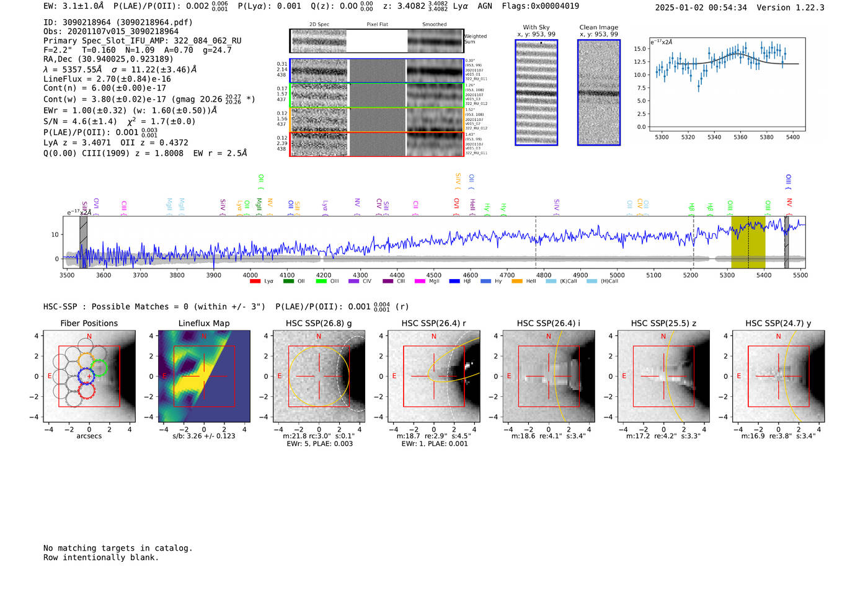Open the Clean Image cutout
The image size is (868, 591).
click(599, 92)
